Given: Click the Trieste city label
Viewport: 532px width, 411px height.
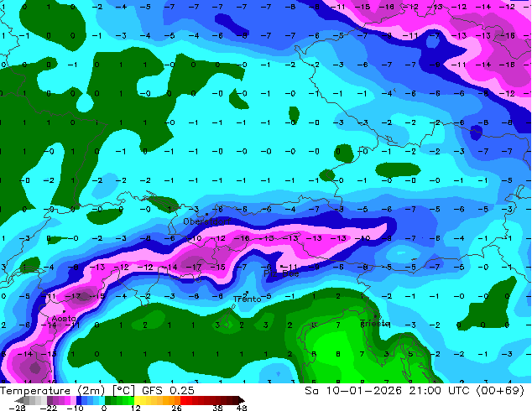Looking at the screenshot, I should (375, 323).
